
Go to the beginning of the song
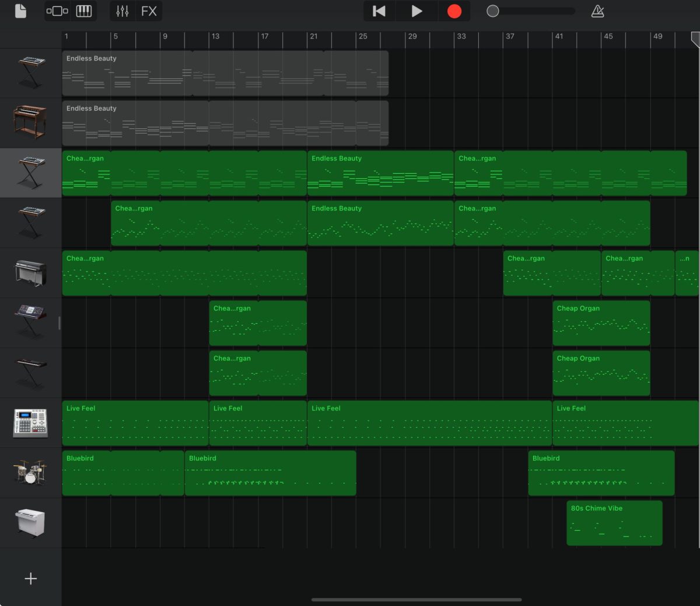coord(379,11)
